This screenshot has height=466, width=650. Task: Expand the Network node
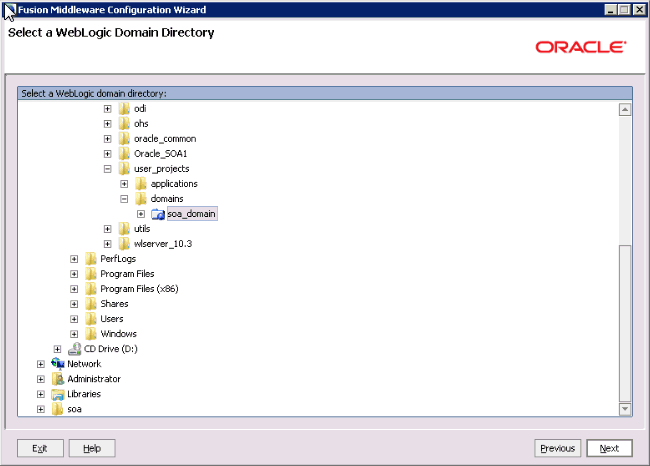[x=41, y=364]
